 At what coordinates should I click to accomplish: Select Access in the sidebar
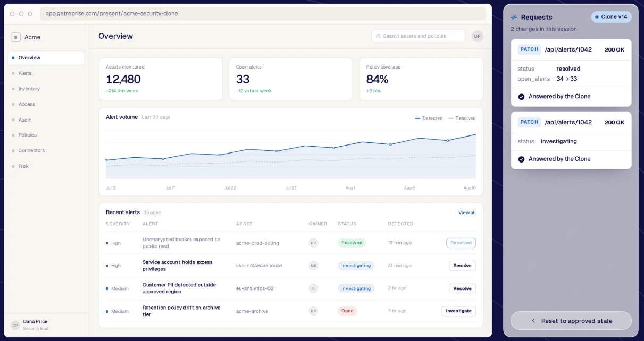[46, 104]
